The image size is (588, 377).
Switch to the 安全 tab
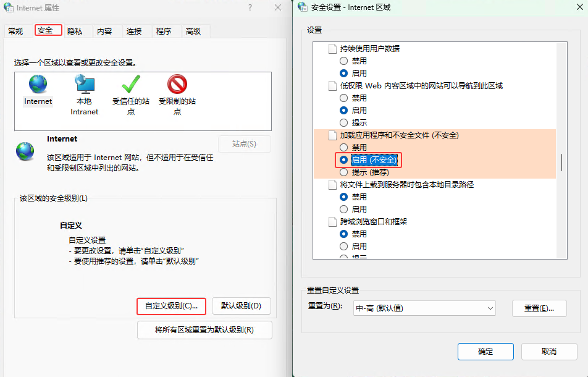click(48, 30)
